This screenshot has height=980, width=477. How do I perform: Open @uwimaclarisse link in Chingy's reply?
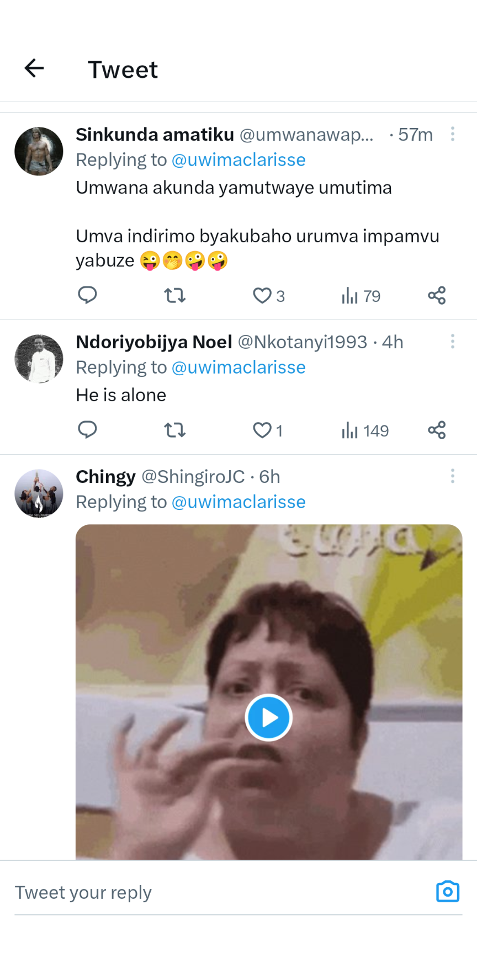click(x=239, y=502)
